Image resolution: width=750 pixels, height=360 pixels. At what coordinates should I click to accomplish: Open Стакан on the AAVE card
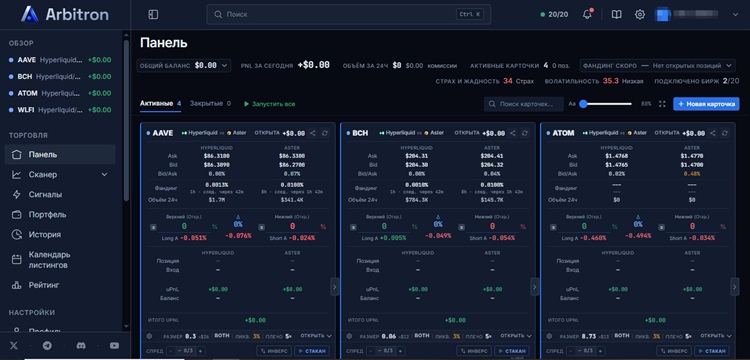point(312,351)
